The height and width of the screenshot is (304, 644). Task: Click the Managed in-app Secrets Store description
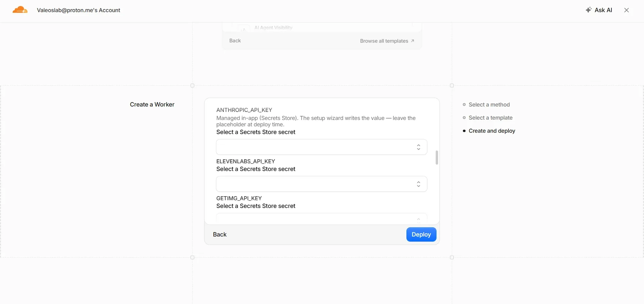coord(316,121)
